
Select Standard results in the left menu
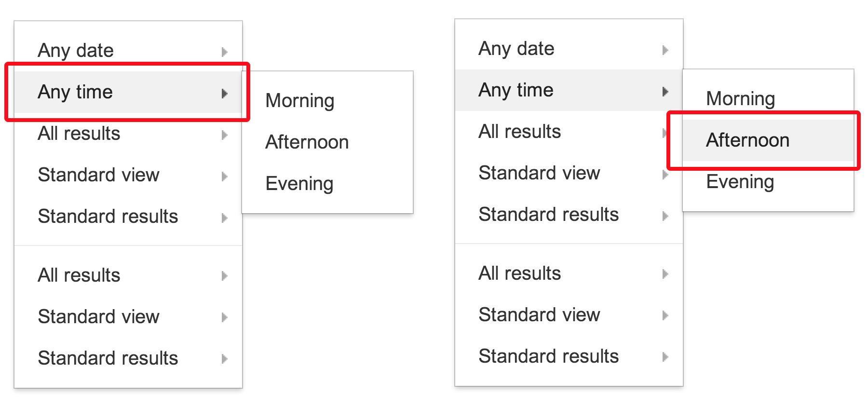coord(108,218)
